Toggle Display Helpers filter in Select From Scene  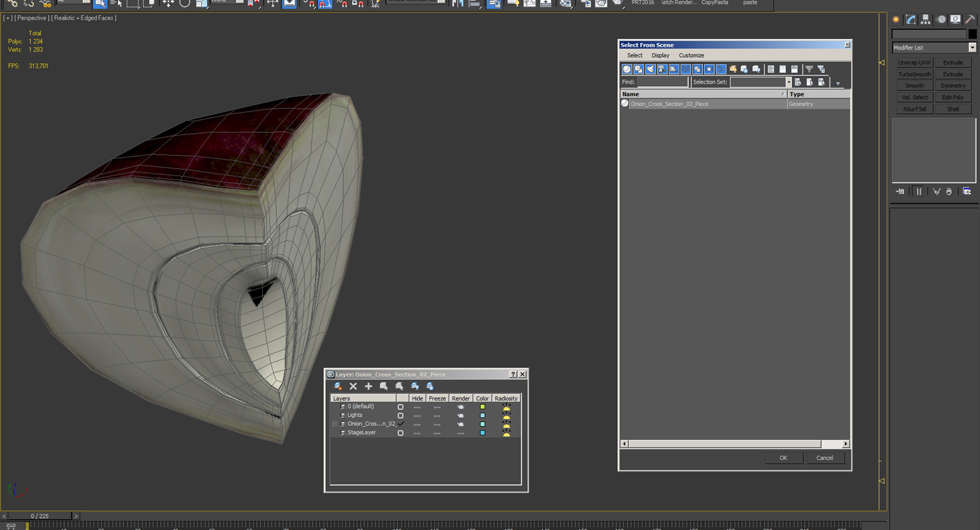coord(673,69)
